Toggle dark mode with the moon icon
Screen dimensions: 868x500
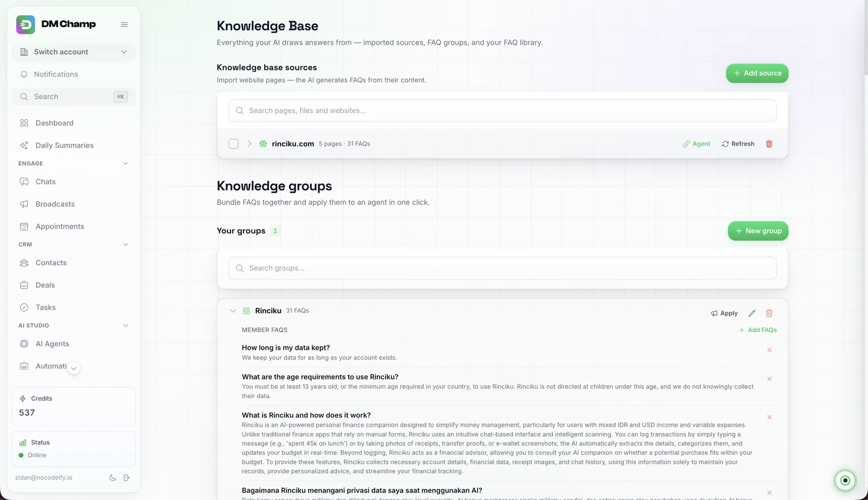[113, 478]
